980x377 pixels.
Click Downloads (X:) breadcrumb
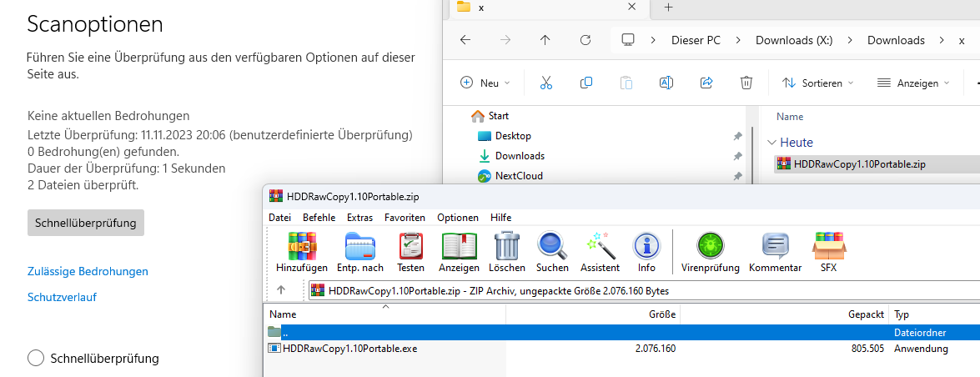pyautogui.click(x=794, y=41)
